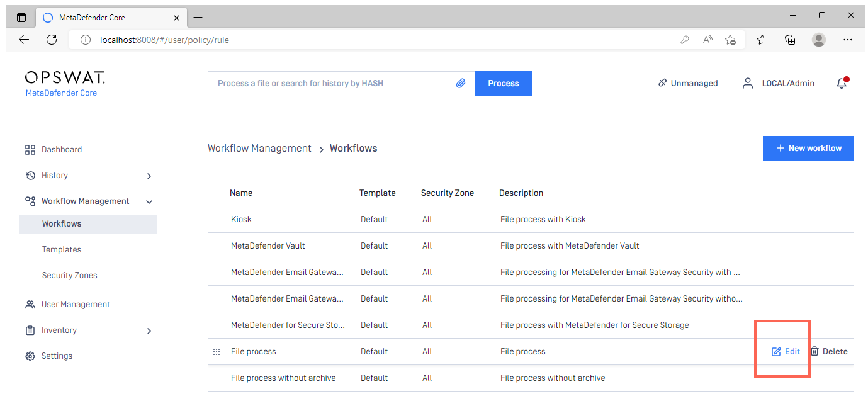The image size is (868, 406).
Task: Go back with browser back arrow
Action: tap(24, 40)
